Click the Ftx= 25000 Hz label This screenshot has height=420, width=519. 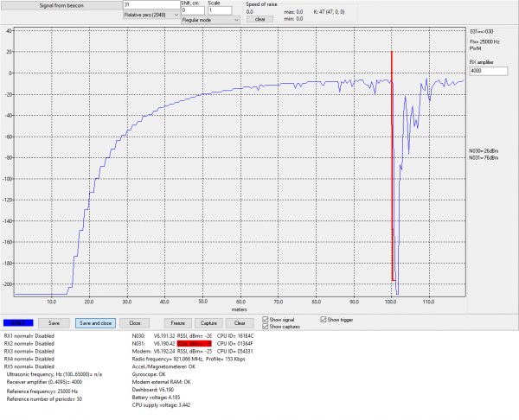(x=484, y=41)
